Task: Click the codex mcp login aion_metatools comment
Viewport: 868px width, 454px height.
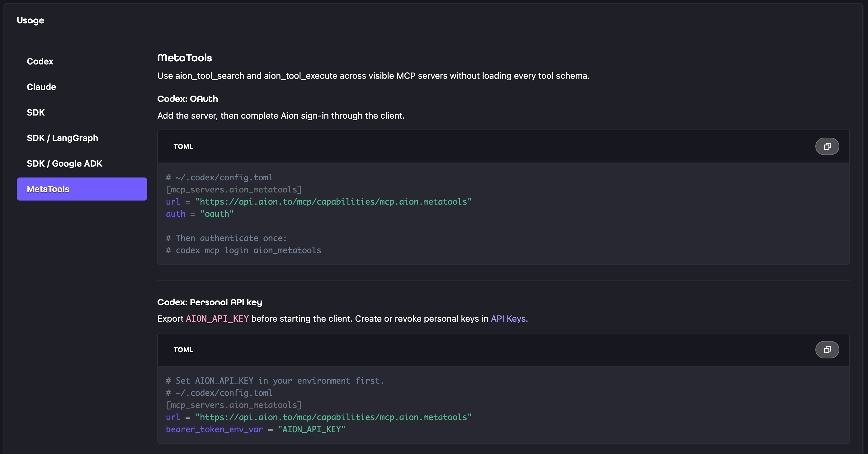Action: point(243,250)
